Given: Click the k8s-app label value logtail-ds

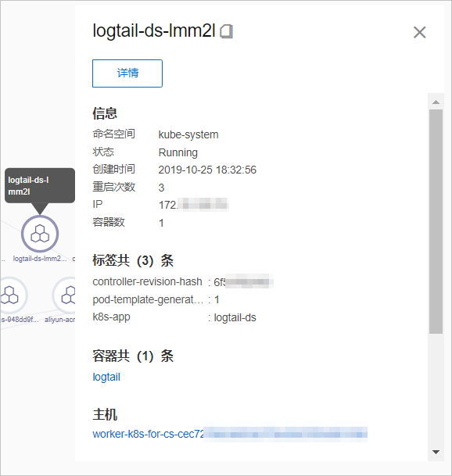Looking at the screenshot, I should pyautogui.click(x=235, y=317).
